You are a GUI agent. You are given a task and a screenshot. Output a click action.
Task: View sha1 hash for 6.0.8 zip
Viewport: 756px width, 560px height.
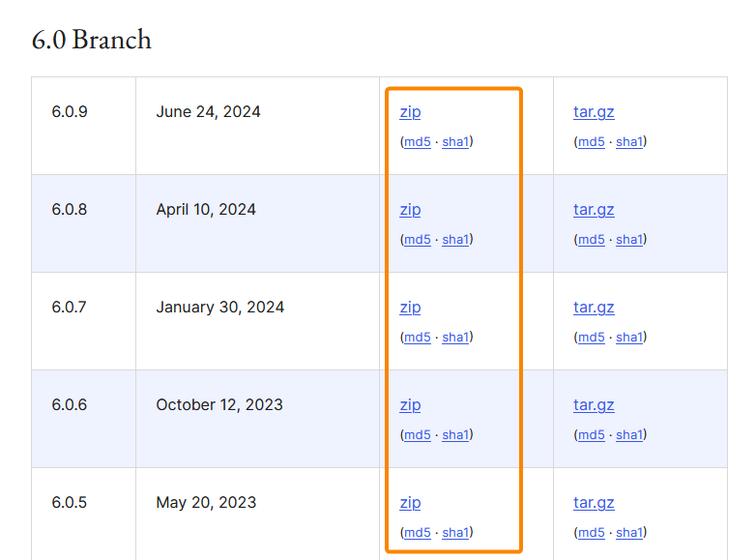click(x=455, y=240)
